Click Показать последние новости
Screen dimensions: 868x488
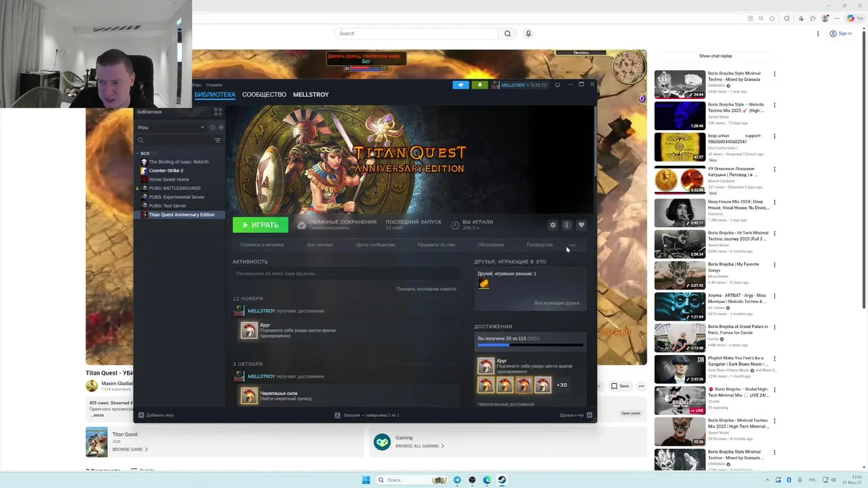[426, 289]
